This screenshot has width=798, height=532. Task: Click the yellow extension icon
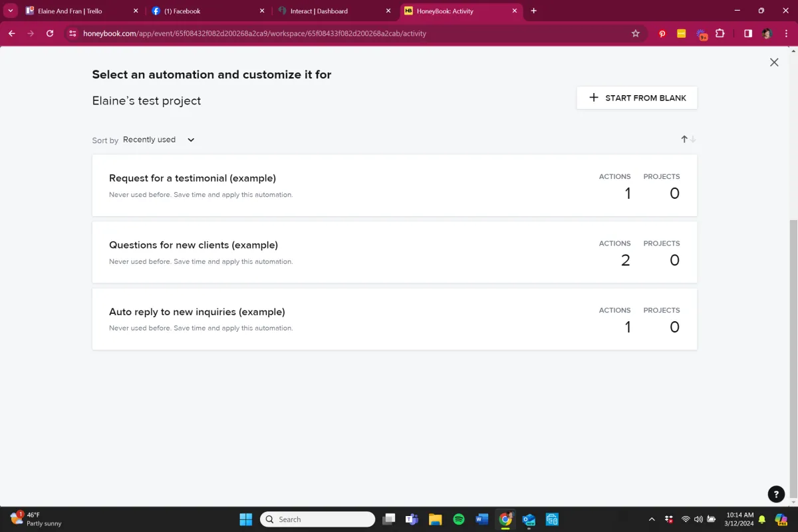[682, 33]
